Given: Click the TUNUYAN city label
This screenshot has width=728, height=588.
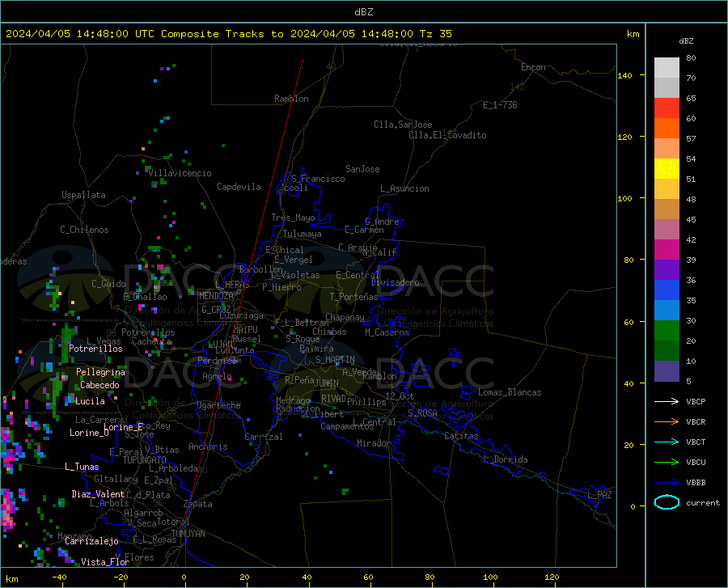Looking at the screenshot, I should pyautogui.click(x=188, y=534).
